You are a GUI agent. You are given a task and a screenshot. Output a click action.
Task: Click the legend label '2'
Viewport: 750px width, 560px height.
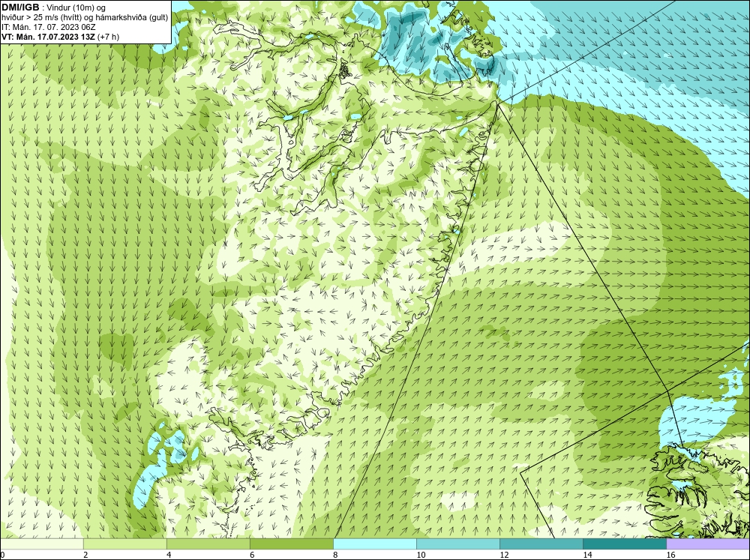85,555
